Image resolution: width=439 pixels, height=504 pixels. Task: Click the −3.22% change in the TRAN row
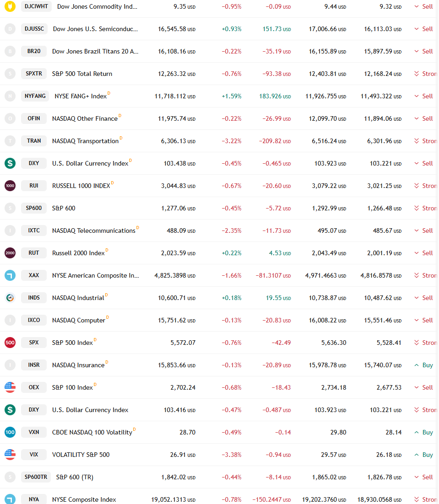tap(232, 141)
